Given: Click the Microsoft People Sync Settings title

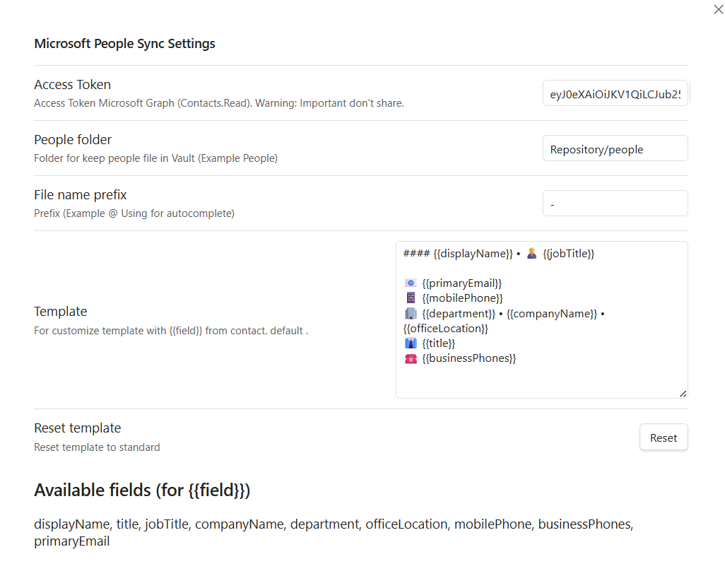Looking at the screenshot, I should [x=124, y=43].
